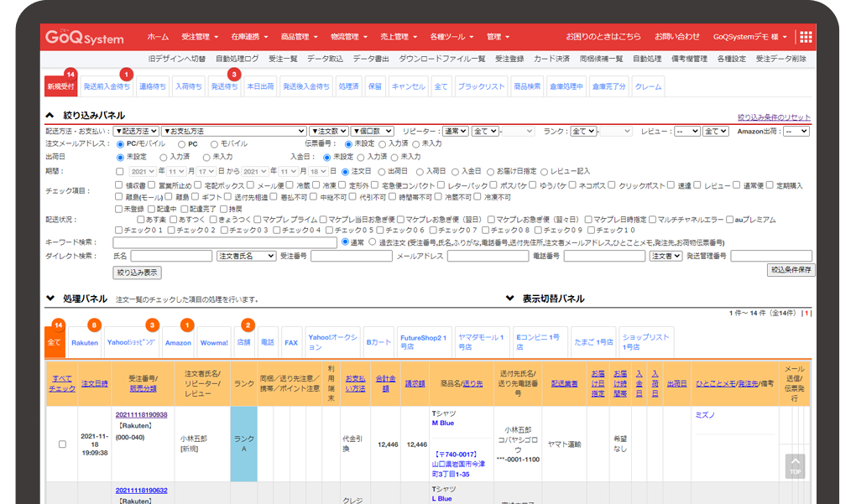This screenshot has height=504, width=856.
Task: Open the 個口数 dropdown
Action: (373, 131)
